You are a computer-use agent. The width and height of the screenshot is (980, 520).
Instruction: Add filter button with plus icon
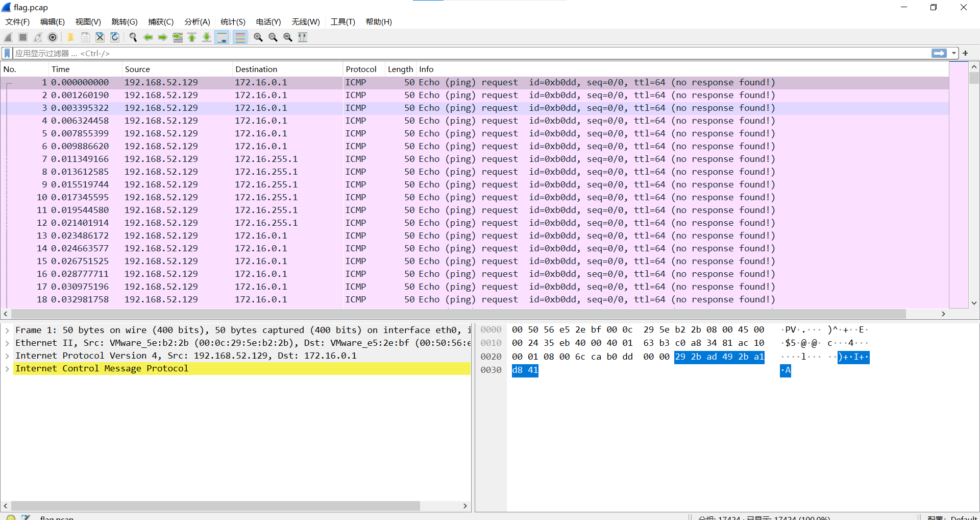pos(965,53)
